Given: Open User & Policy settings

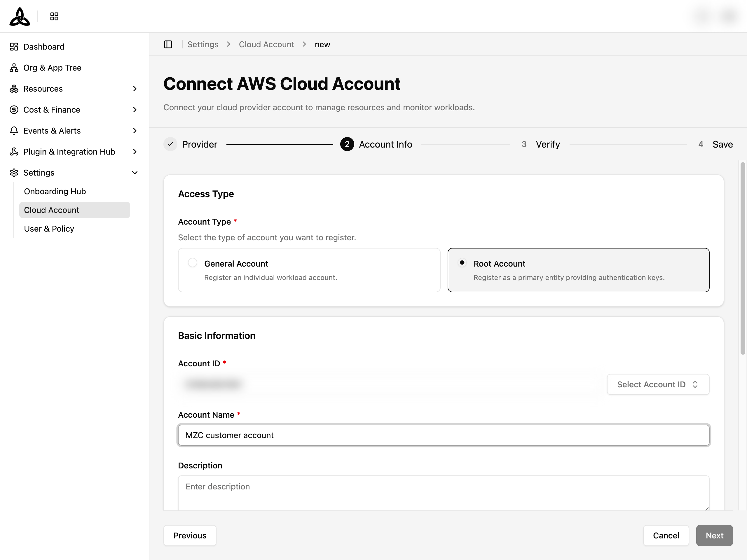Looking at the screenshot, I should [49, 229].
